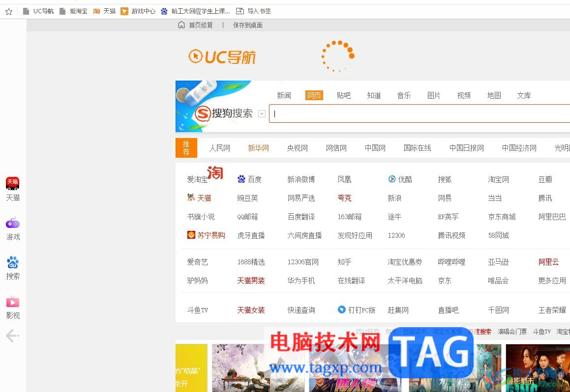Open the 快递查询 link

tap(301, 310)
